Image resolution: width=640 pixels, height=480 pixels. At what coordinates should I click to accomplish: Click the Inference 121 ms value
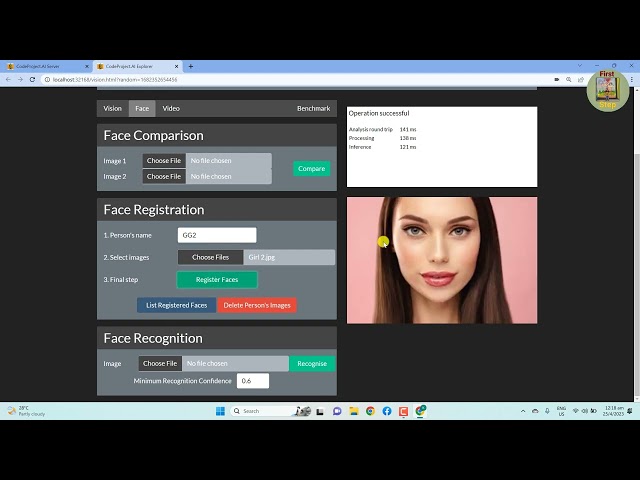click(408, 147)
